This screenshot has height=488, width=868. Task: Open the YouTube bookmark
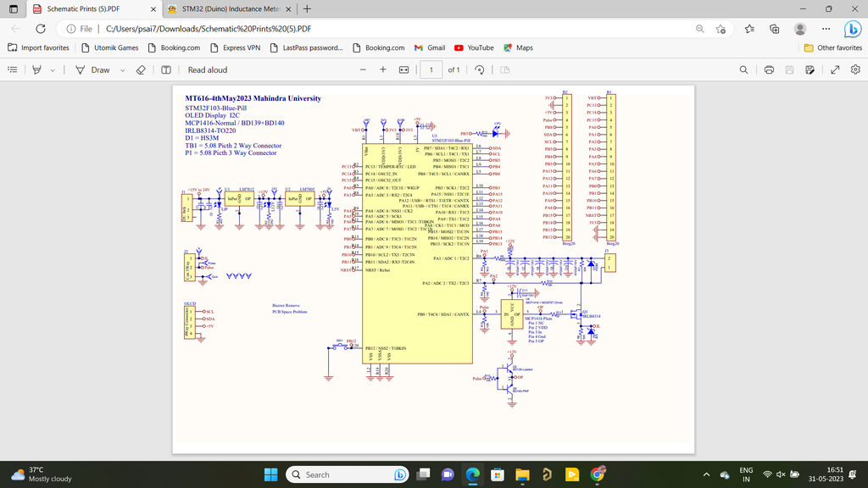[474, 47]
